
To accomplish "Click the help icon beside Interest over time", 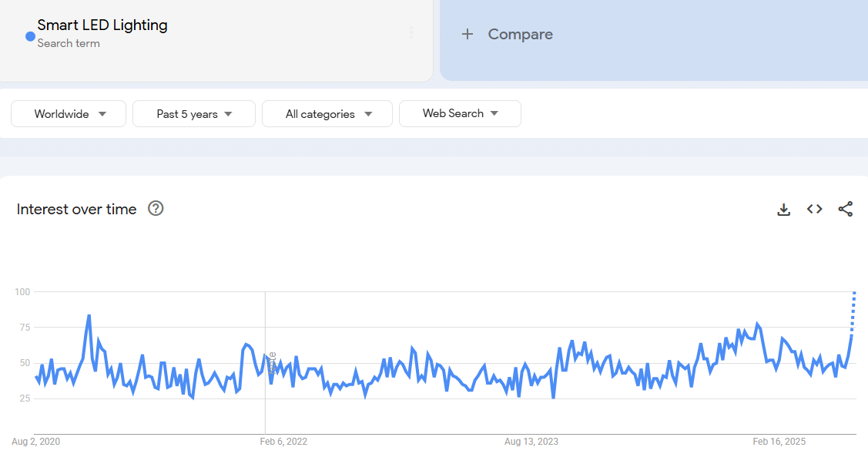I will click(156, 208).
